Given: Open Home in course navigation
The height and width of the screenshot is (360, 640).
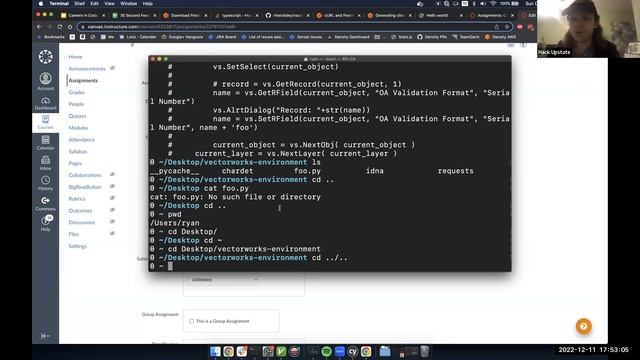Looking at the screenshot, I should pyautogui.click(x=76, y=57).
